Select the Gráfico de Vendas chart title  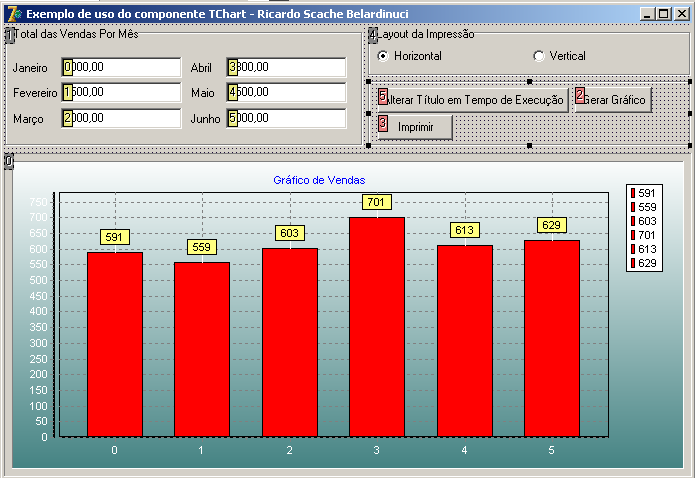318,180
